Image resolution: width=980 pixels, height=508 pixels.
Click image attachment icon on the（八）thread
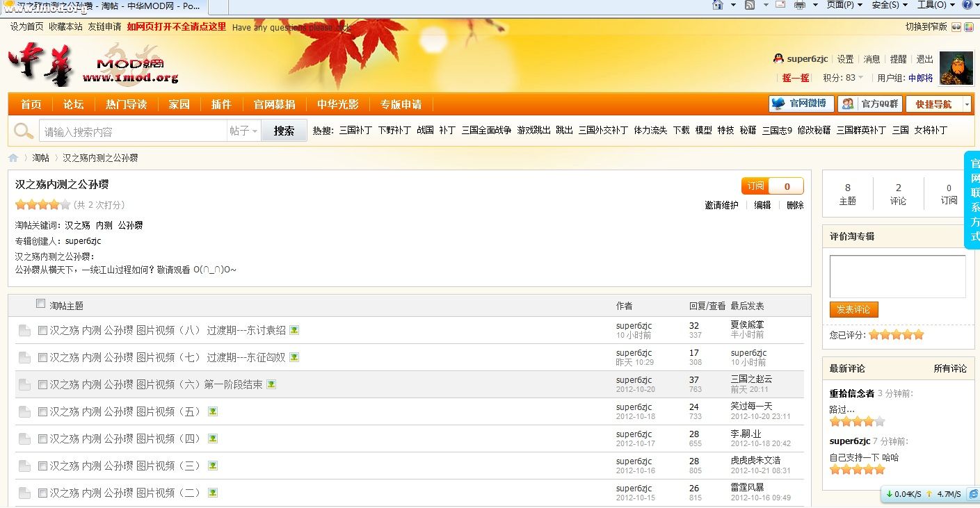coord(294,330)
